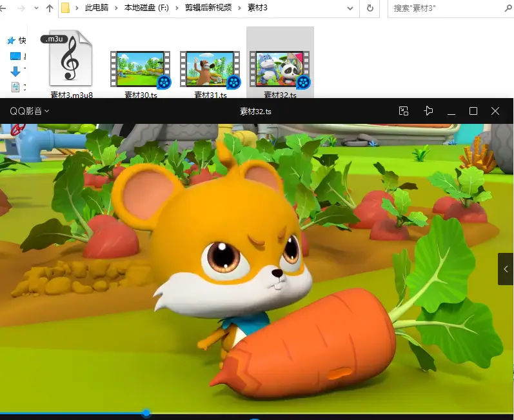The width and height of the screenshot is (514, 420).
Task: Click 此电脑 in the address breadcrumb
Action: (96, 8)
